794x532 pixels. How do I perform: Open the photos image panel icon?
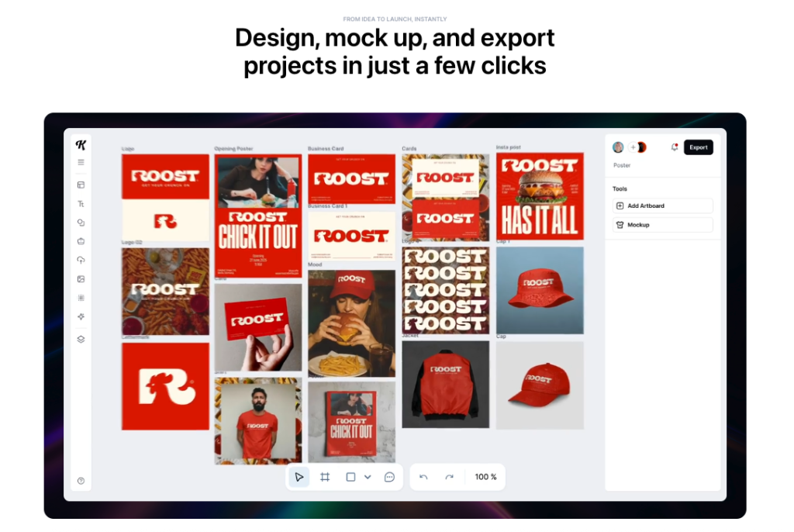point(81,279)
